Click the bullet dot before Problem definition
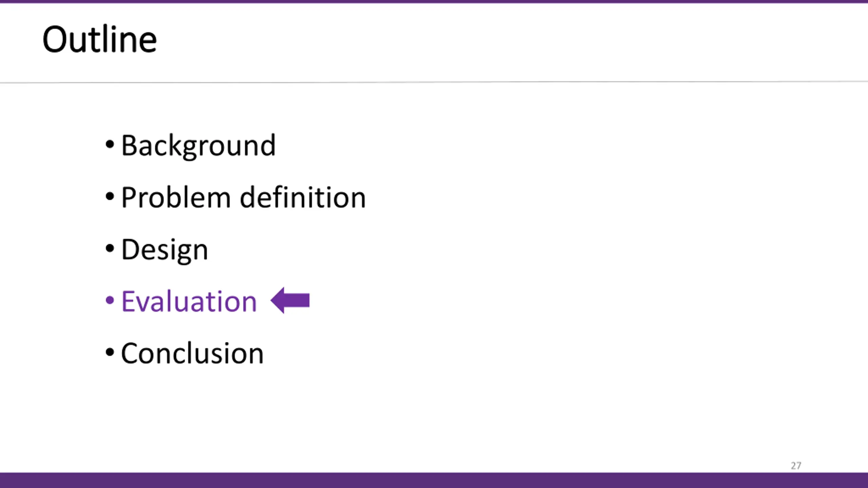The height and width of the screenshot is (488, 868). [110, 196]
